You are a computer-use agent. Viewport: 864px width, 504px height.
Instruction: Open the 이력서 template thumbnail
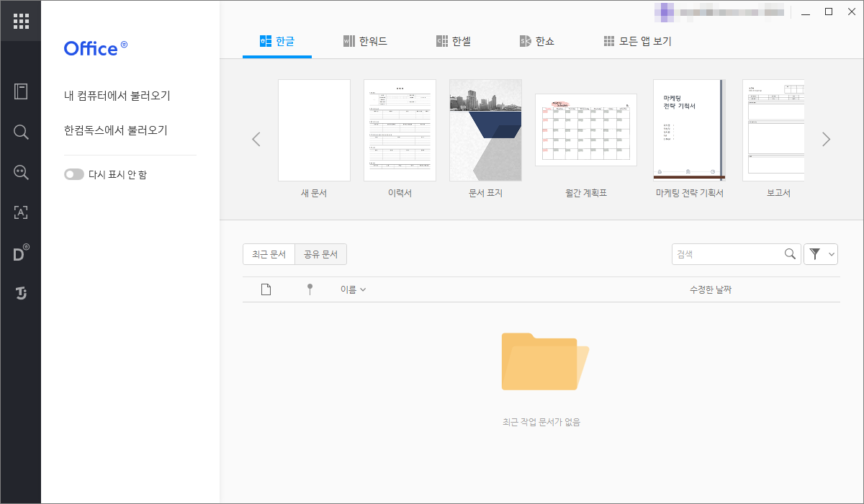click(x=400, y=130)
